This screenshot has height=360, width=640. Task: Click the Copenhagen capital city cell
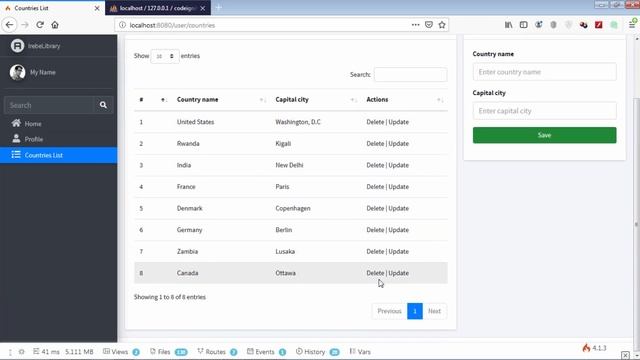pos(316,208)
